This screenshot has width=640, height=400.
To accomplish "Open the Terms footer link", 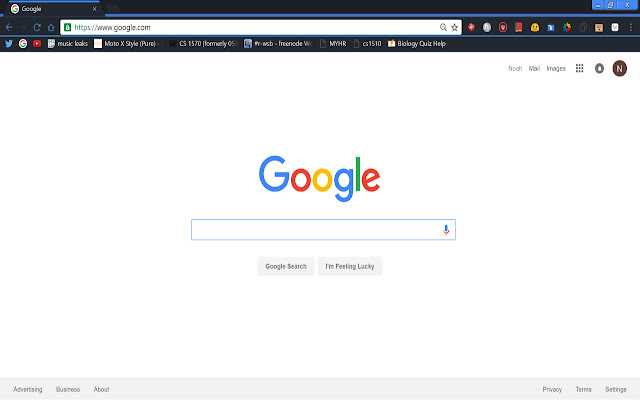I will pos(584,389).
